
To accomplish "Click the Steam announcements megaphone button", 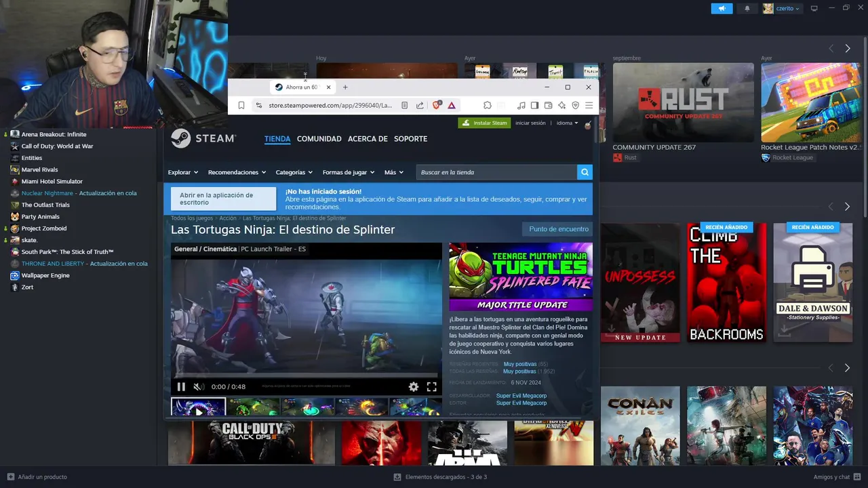I will pos(722,8).
